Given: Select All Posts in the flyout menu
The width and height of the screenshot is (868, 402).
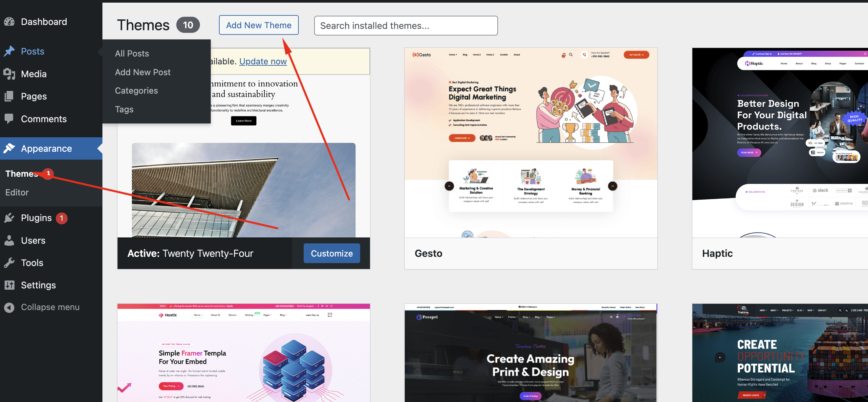Looking at the screenshot, I should click(132, 53).
